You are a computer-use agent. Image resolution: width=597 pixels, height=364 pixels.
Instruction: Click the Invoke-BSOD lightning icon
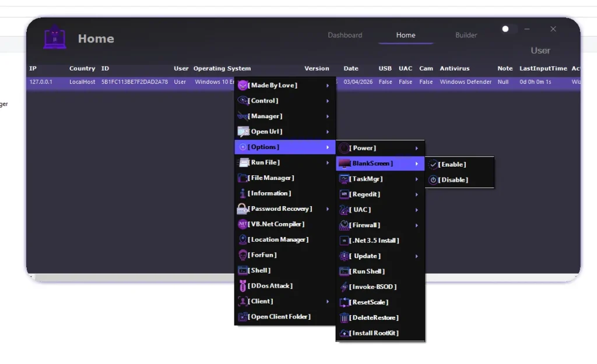[x=344, y=287]
